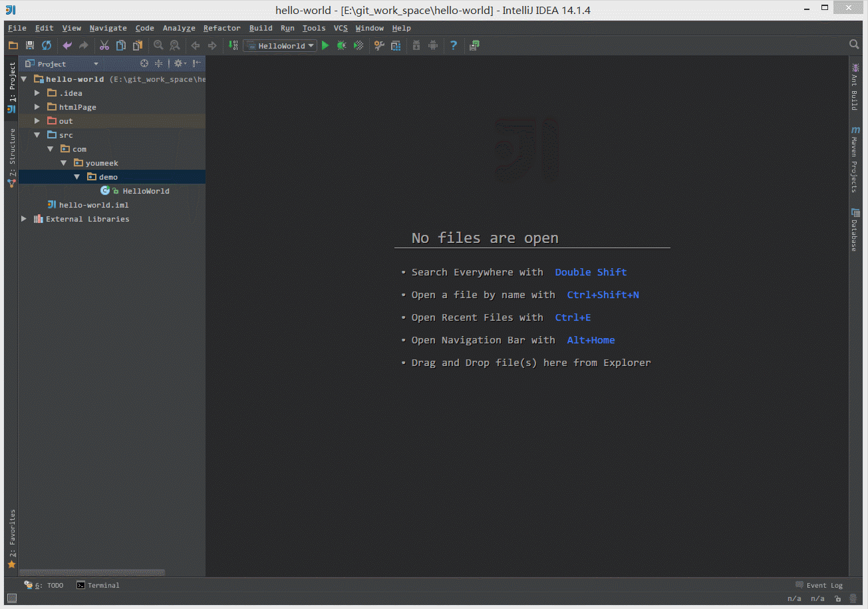Image resolution: width=868 pixels, height=609 pixels.
Task: Open the VCS menu
Action: tap(340, 28)
